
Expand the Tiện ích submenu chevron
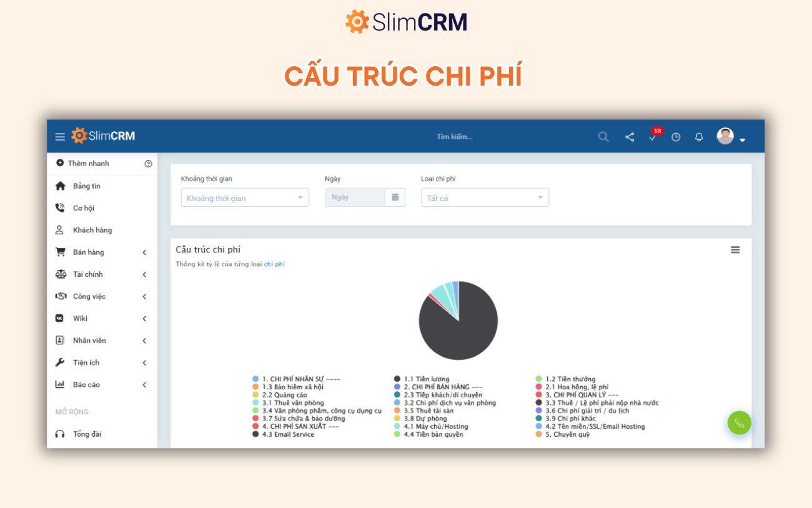(x=144, y=363)
